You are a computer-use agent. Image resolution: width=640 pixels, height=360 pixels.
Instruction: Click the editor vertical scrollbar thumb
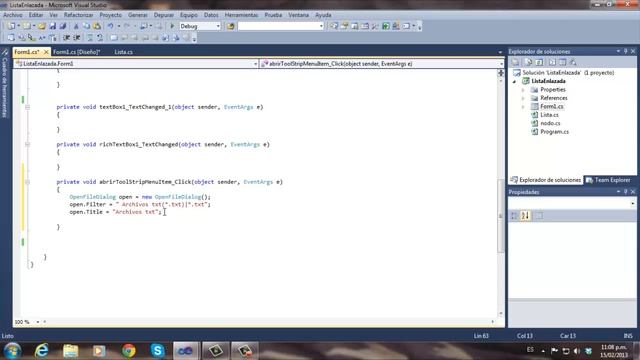tap(501, 216)
